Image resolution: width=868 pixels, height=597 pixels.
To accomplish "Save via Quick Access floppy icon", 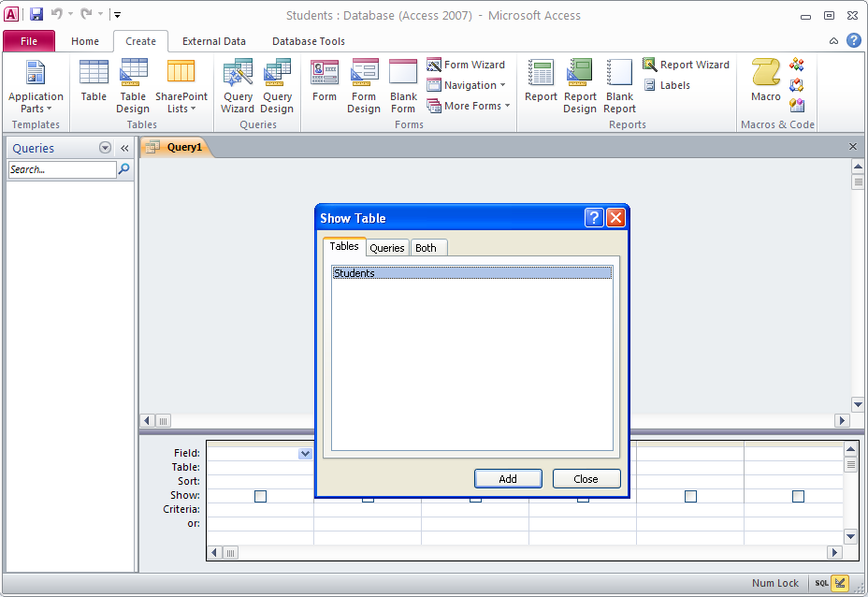I will click(x=36, y=14).
